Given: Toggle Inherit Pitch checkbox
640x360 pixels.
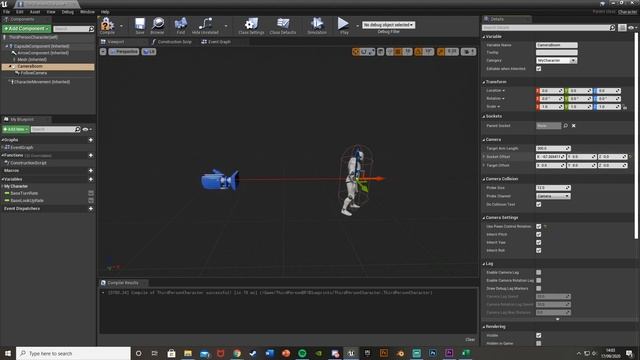Looking at the screenshot, I should (538, 234).
